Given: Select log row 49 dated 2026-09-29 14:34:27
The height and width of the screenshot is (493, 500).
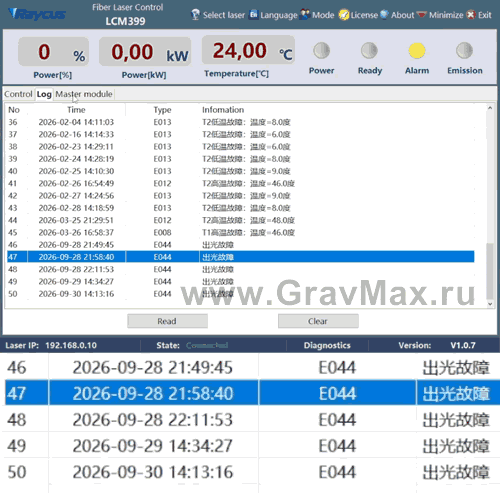Looking at the screenshot, I should click(241, 282).
